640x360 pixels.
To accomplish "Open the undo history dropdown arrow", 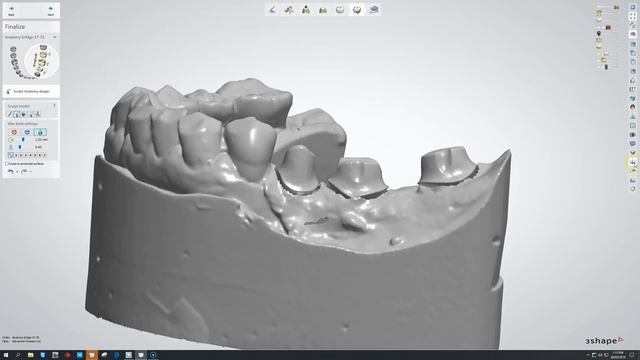I will click(x=17, y=172).
